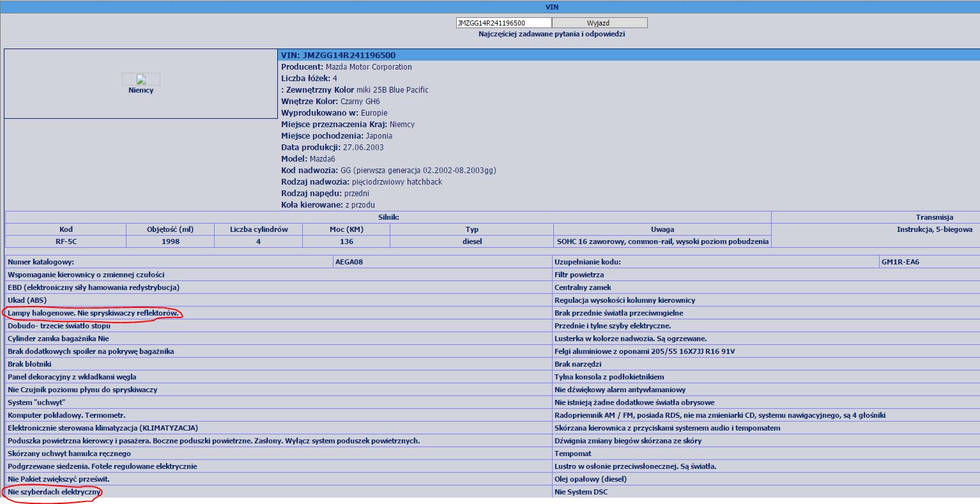Select the Transmisja column header
This screenshot has height=504, width=980.
click(933, 217)
